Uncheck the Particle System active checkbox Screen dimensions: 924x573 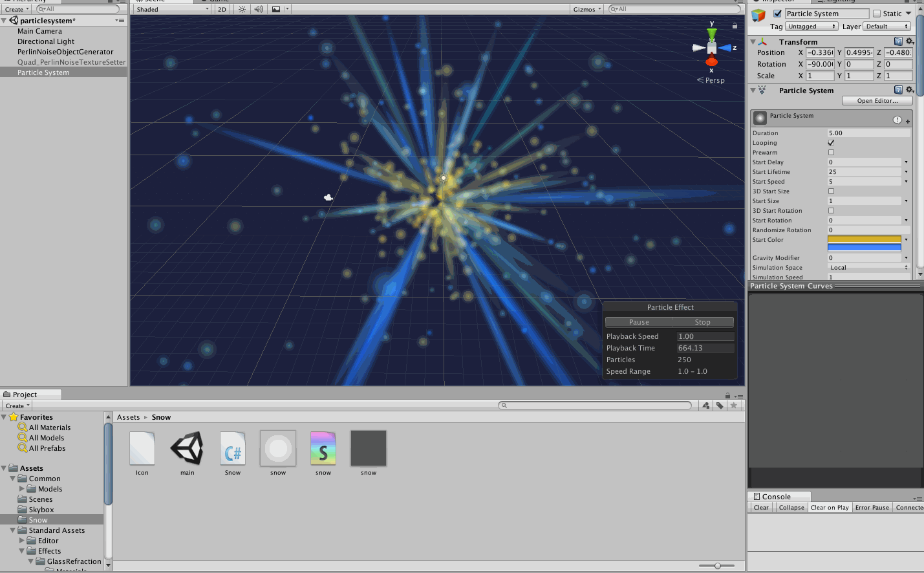[x=778, y=14]
